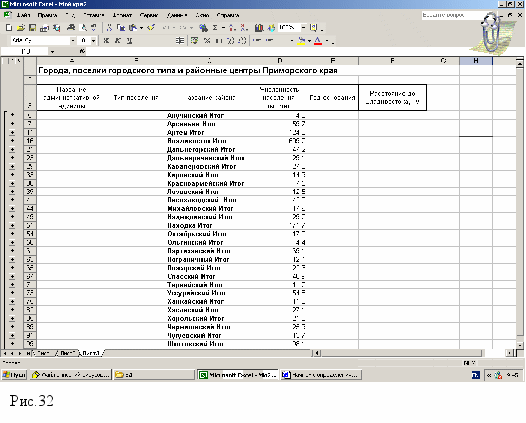Apply red font color button

coord(318,41)
